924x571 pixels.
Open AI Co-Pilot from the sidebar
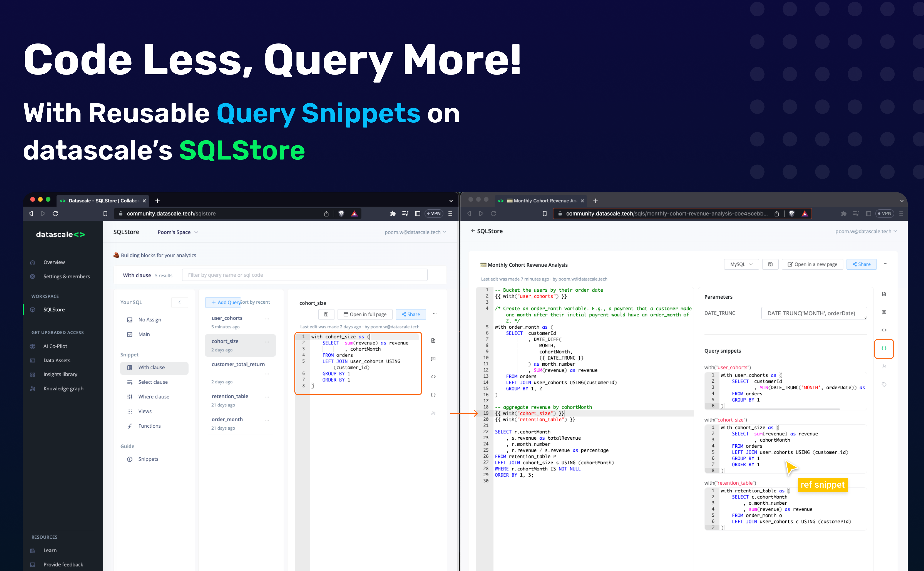55,346
